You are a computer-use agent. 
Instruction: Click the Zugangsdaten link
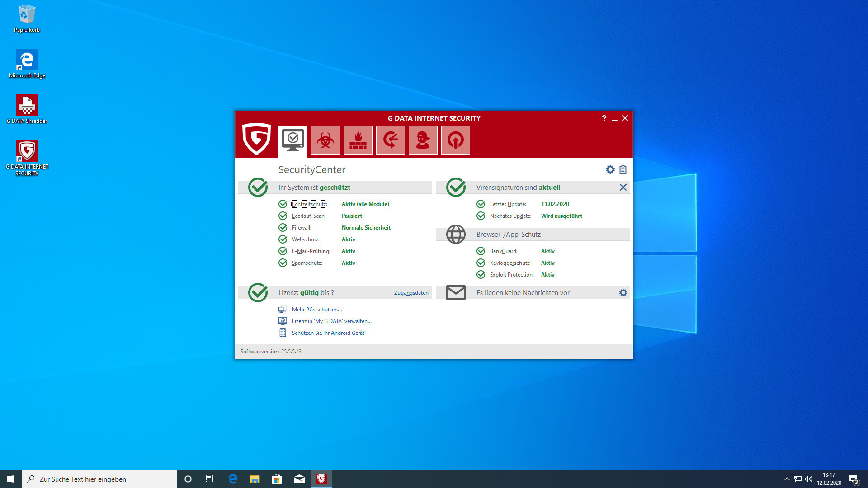click(411, 293)
